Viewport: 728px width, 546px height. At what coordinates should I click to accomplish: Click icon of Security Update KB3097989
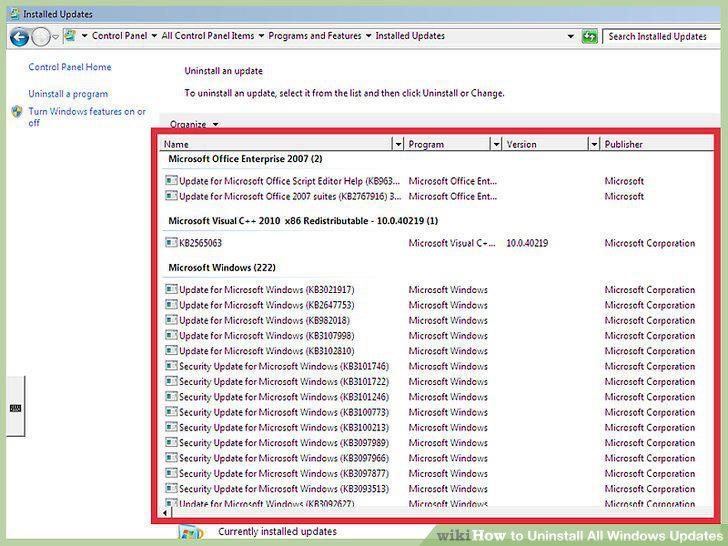pyautogui.click(x=171, y=442)
